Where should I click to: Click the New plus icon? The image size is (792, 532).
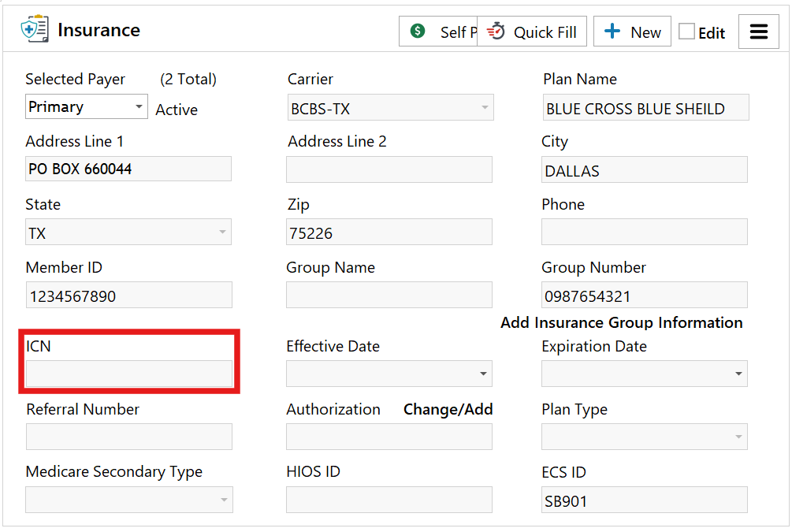[612, 32]
